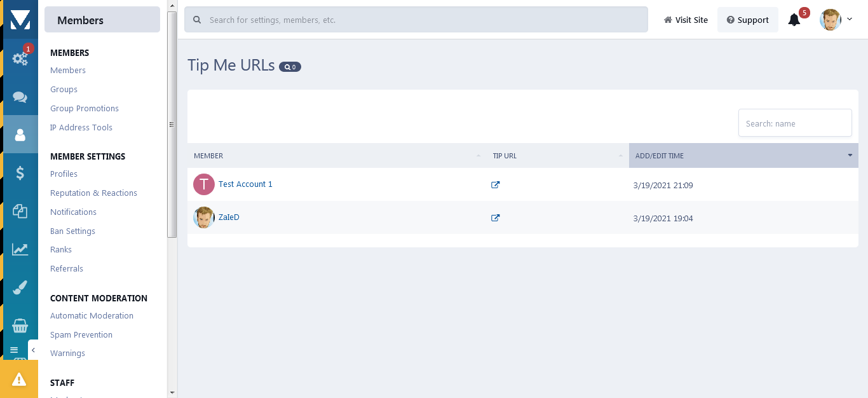The image size is (868, 398).
Task: Sort table by Add/Edit Time column
Action: 743,156
